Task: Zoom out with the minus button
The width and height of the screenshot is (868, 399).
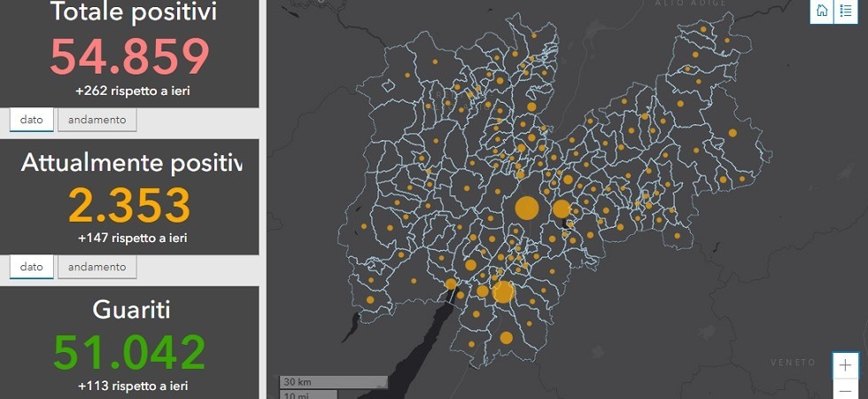Action: pyautogui.click(x=846, y=390)
